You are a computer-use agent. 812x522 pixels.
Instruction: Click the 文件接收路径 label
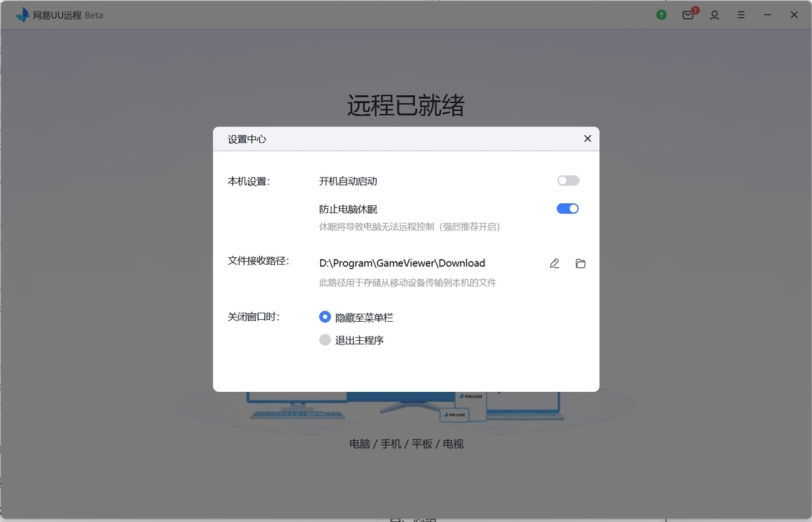pyautogui.click(x=258, y=261)
